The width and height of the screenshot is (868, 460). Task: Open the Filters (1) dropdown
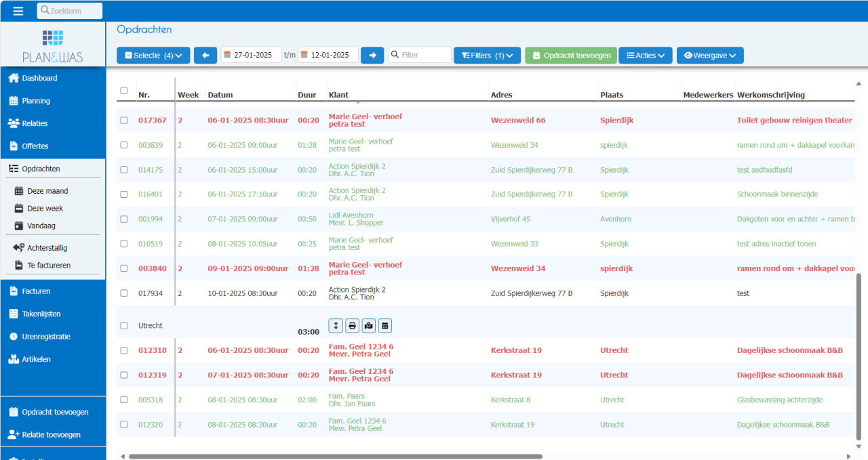pos(487,56)
